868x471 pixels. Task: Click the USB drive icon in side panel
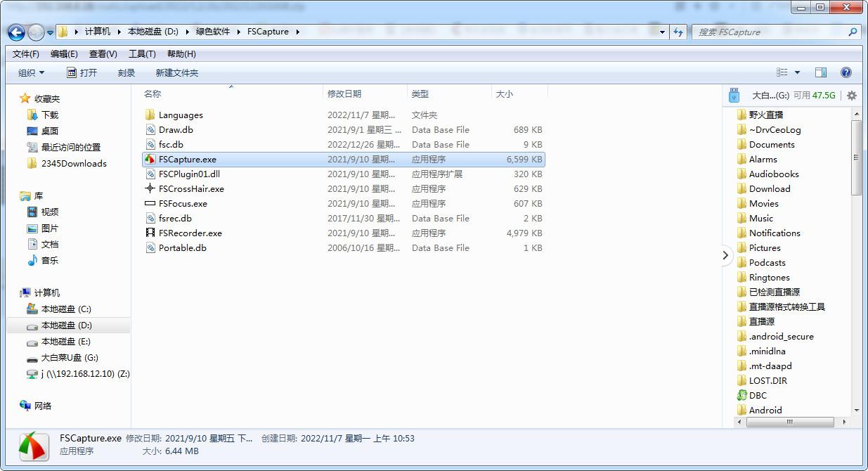tap(734, 95)
